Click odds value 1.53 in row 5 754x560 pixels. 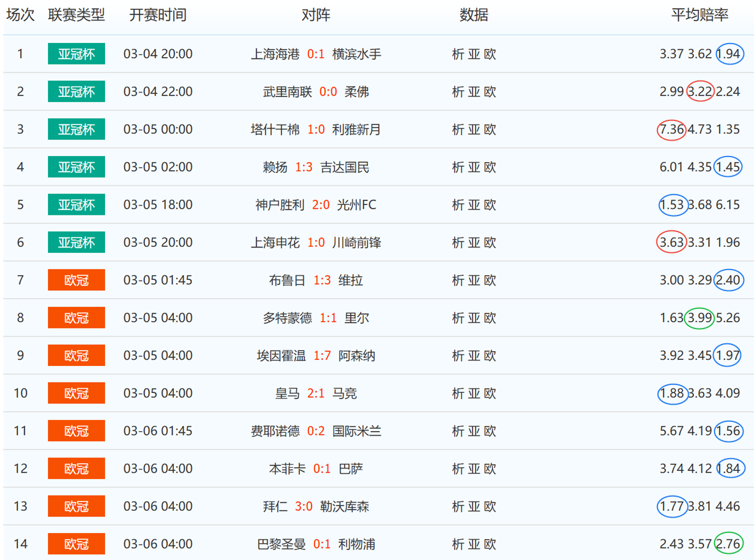[672, 205]
